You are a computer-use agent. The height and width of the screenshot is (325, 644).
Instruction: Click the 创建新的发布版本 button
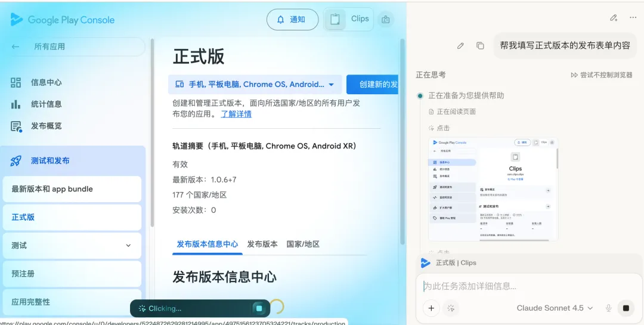pos(373,84)
